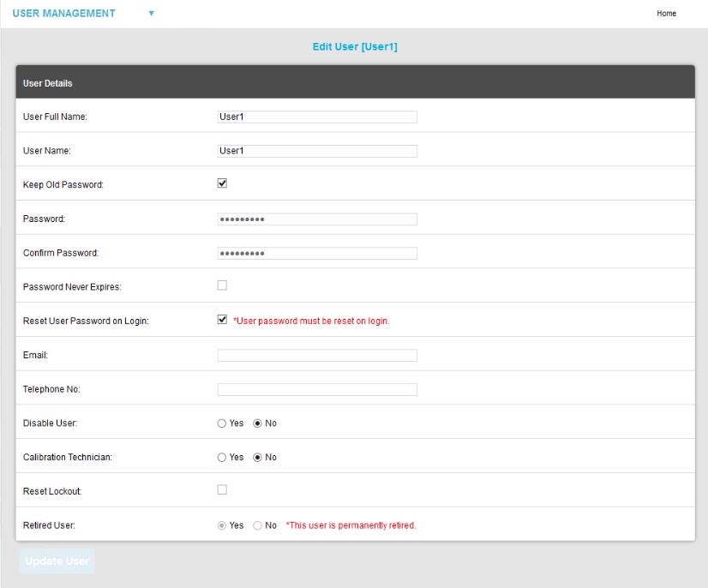Image resolution: width=708 pixels, height=588 pixels.
Task: Select the Telephone No input box
Action: [317, 390]
